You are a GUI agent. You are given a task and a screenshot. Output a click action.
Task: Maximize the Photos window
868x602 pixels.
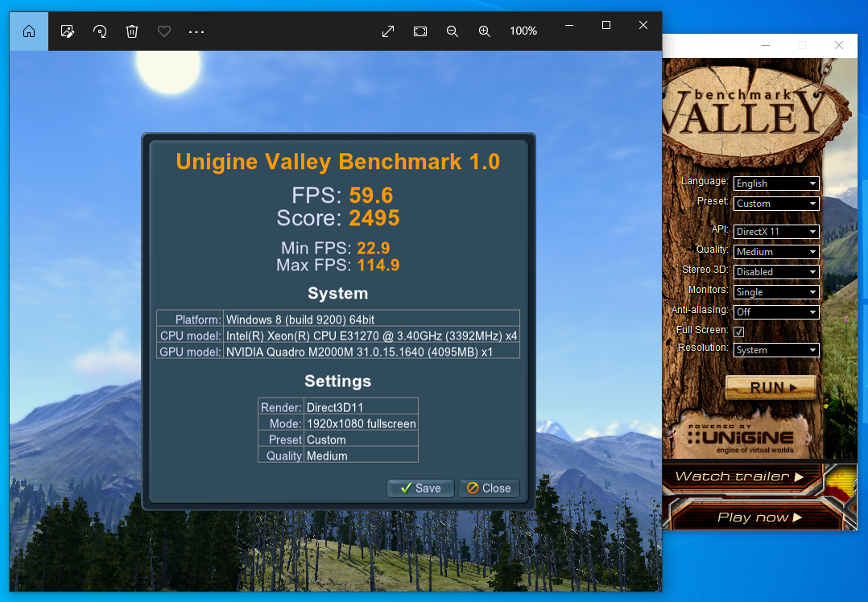(x=606, y=26)
